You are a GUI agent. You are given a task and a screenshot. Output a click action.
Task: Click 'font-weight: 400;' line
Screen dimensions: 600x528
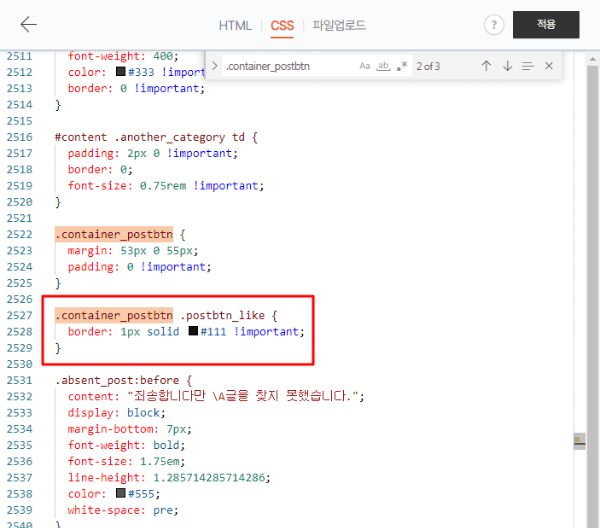tap(123, 56)
